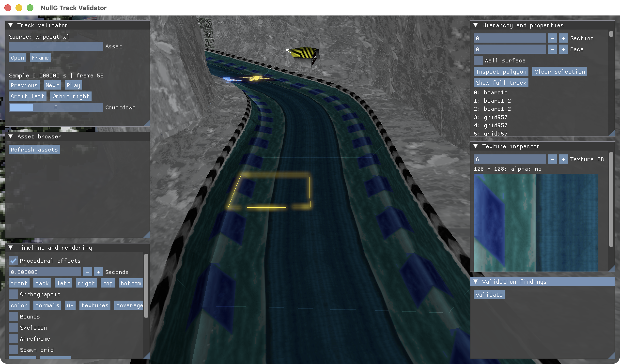Collapse the Validation findings panel

475,282
